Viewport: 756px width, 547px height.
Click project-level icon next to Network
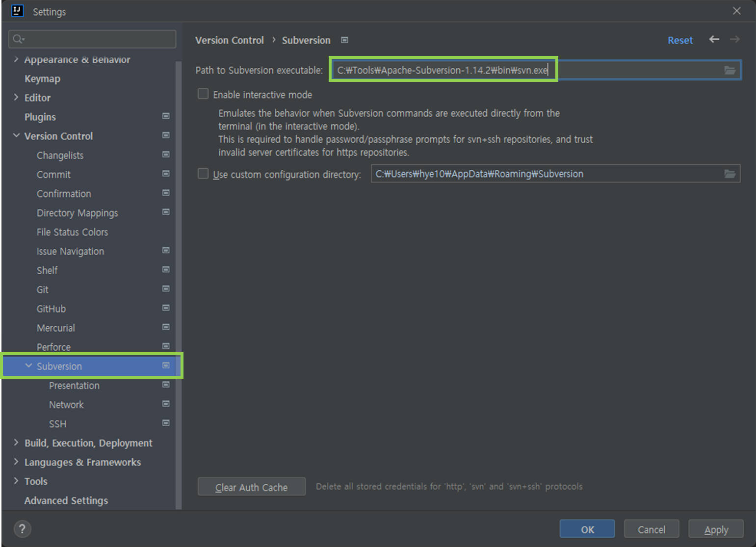pos(166,404)
